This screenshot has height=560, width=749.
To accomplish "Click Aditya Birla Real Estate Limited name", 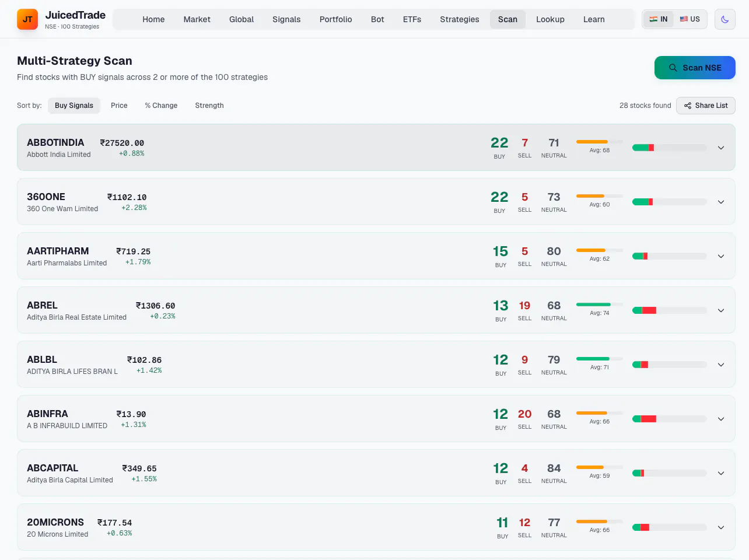I will [x=76, y=317].
